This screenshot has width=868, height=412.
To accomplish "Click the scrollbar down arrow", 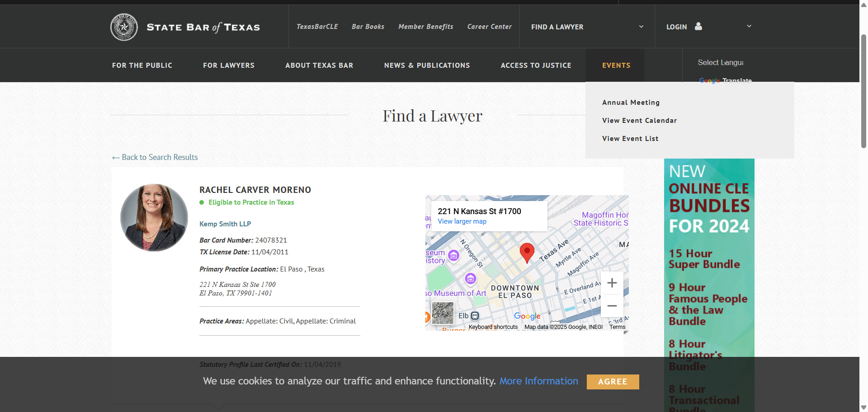I will 863,408.
